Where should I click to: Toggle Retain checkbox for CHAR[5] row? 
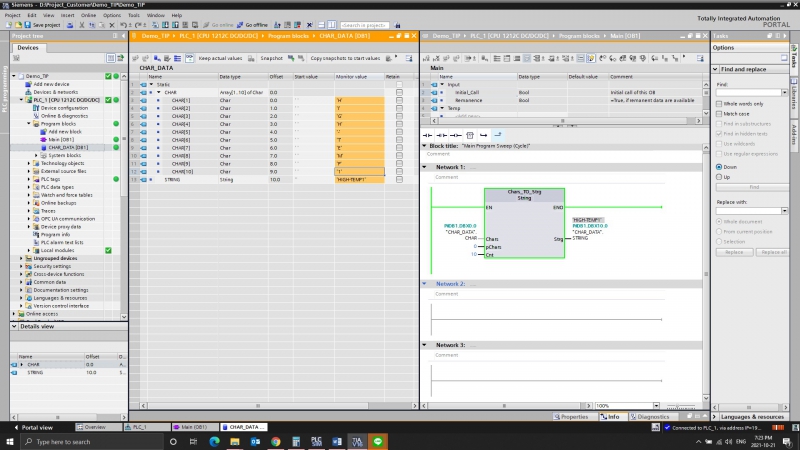click(399, 132)
